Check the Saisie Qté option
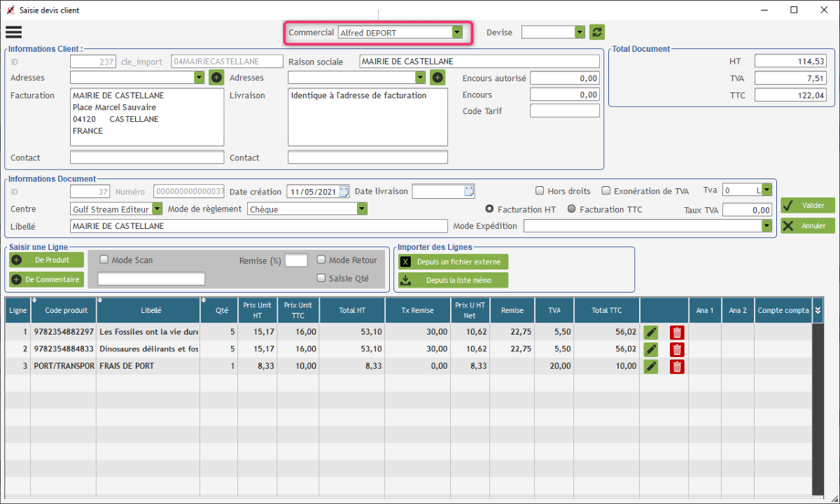Viewport: 840px width, 504px height. pos(321,278)
